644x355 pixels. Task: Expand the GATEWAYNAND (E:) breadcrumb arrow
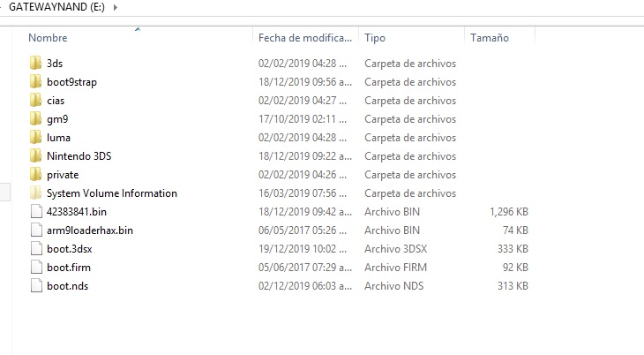[116, 7]
